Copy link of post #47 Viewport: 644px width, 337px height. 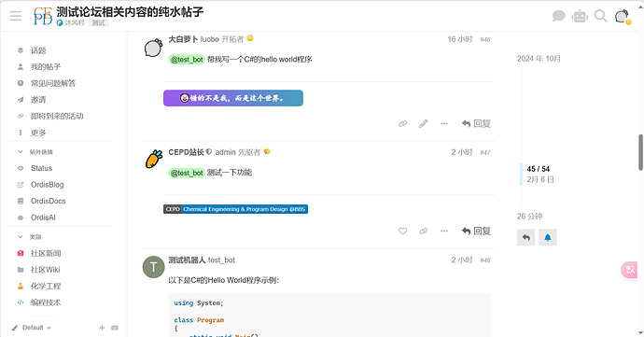424,231
